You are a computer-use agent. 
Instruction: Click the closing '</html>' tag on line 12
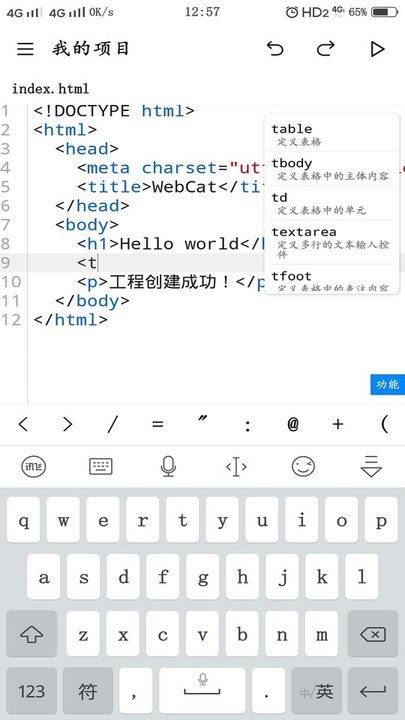(70, 320)
